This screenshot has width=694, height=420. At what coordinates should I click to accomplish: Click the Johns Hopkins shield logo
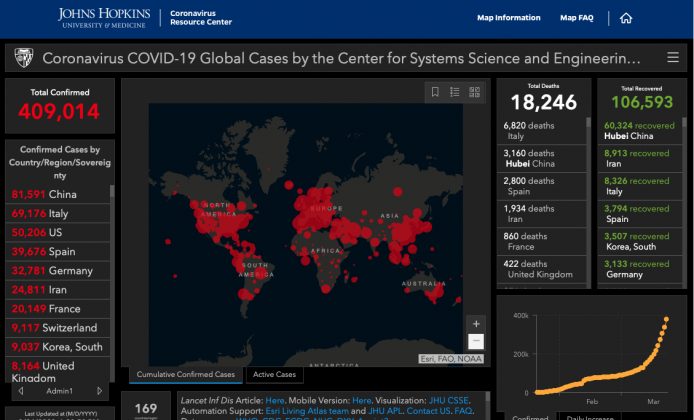24,58
